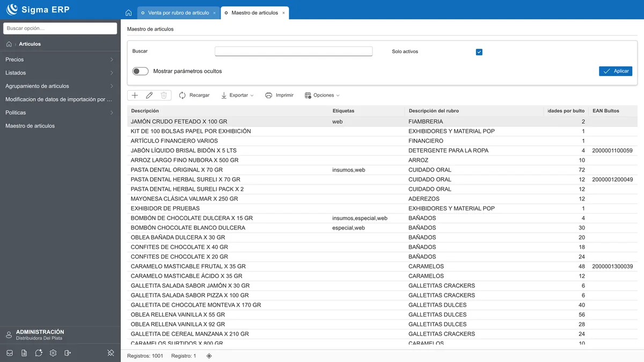Image resolution: width=644 pixels, height=362 pixels.
Task: Sort by the Descripción column header
Action: [145, 111]
